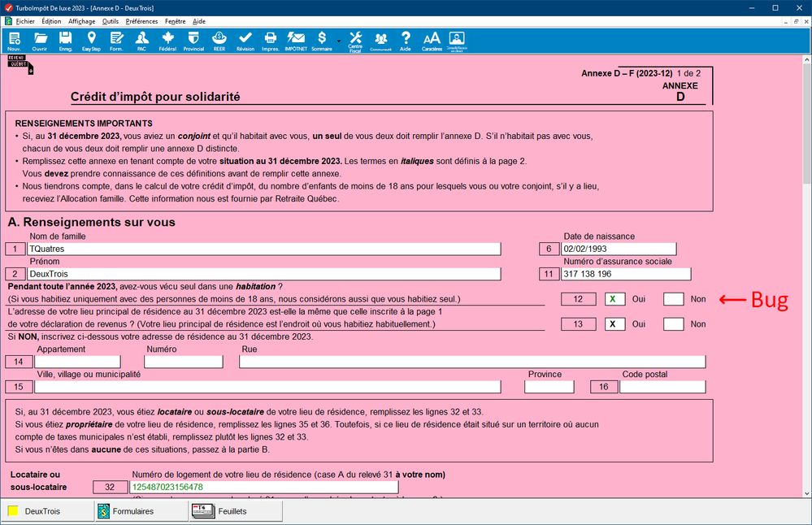
Task: Switch to the Feuillets tab
Action: [236, 511]
